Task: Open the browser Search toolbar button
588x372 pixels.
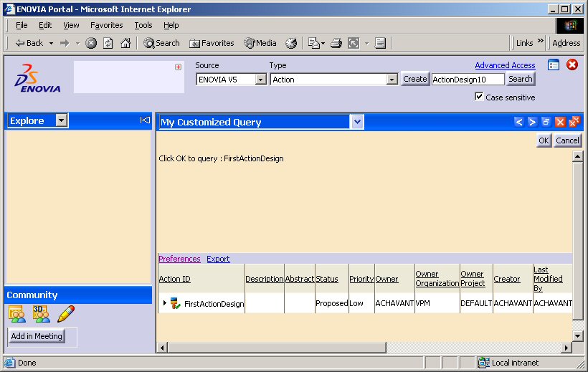Action: tap(161, 43)
